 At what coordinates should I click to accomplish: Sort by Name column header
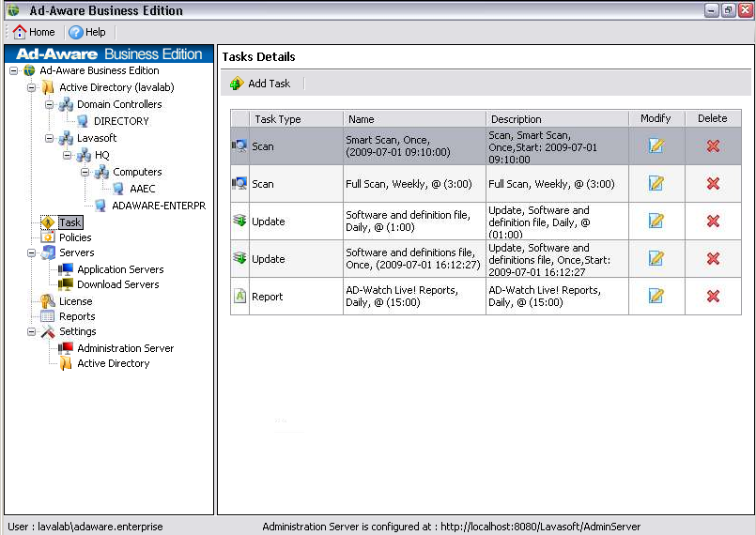tap(415, 118)
